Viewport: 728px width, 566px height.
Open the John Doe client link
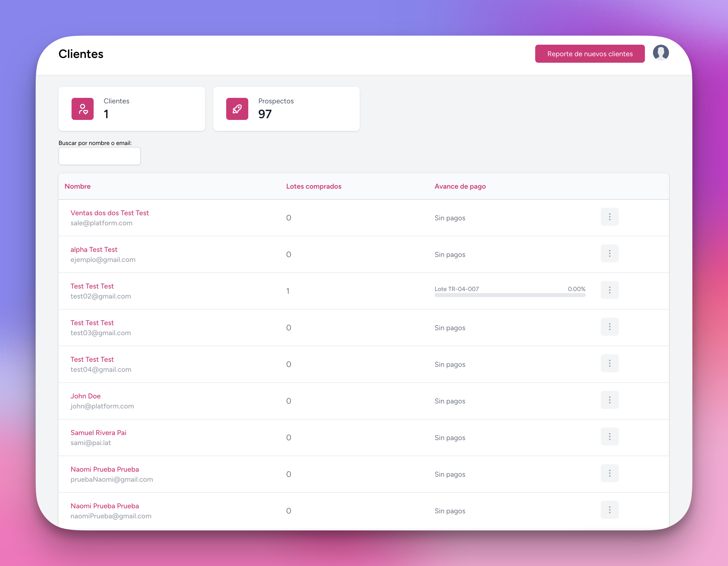[85, 396]
